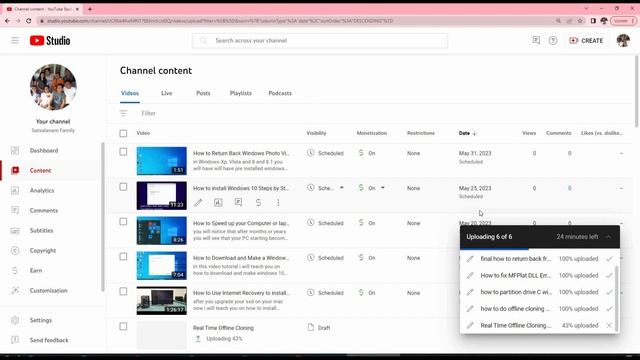Click the browser reload button
640x360 pixels.
pyautogui.click(x=29, y=21)
